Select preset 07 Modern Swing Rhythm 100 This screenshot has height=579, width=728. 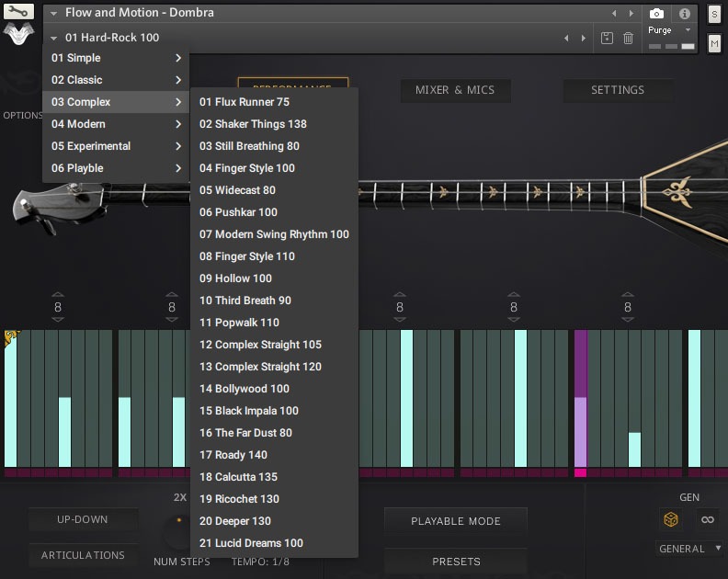click(x=274, y=234)
